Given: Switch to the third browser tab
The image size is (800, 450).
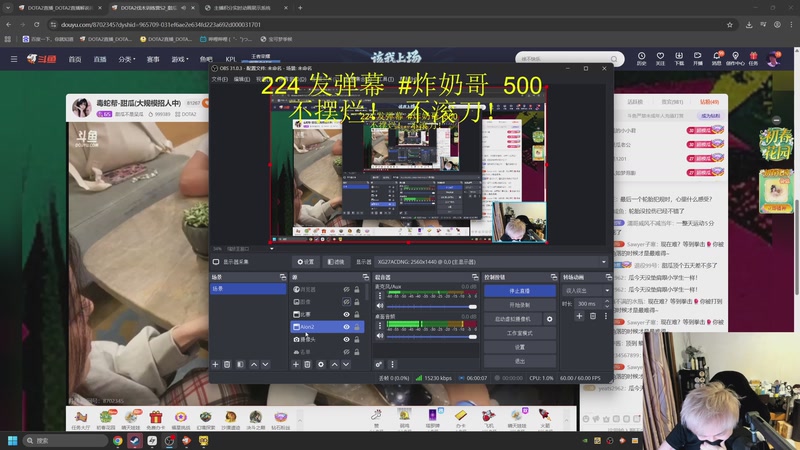Looking at the screenshot, I should click(x=244, y=8).
